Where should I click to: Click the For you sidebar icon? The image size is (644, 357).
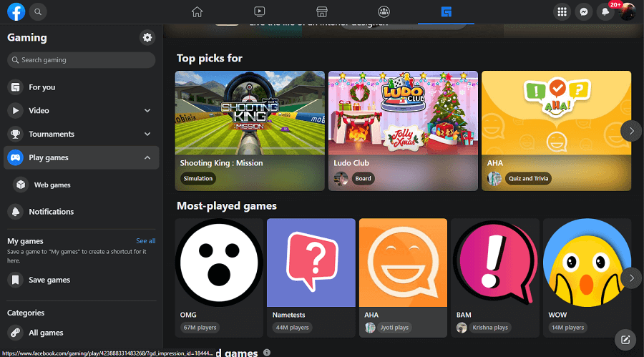pyautogui.click(x=15, y=87)
